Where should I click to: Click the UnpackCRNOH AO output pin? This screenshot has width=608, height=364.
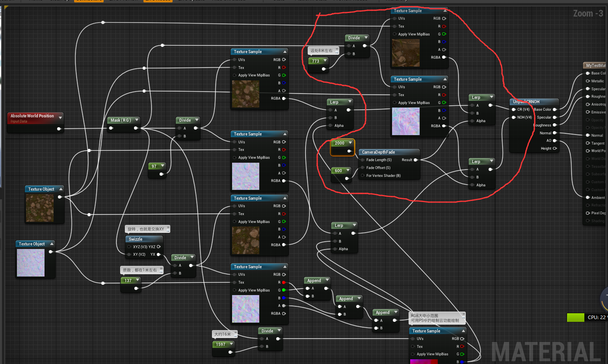pos(555,141)
